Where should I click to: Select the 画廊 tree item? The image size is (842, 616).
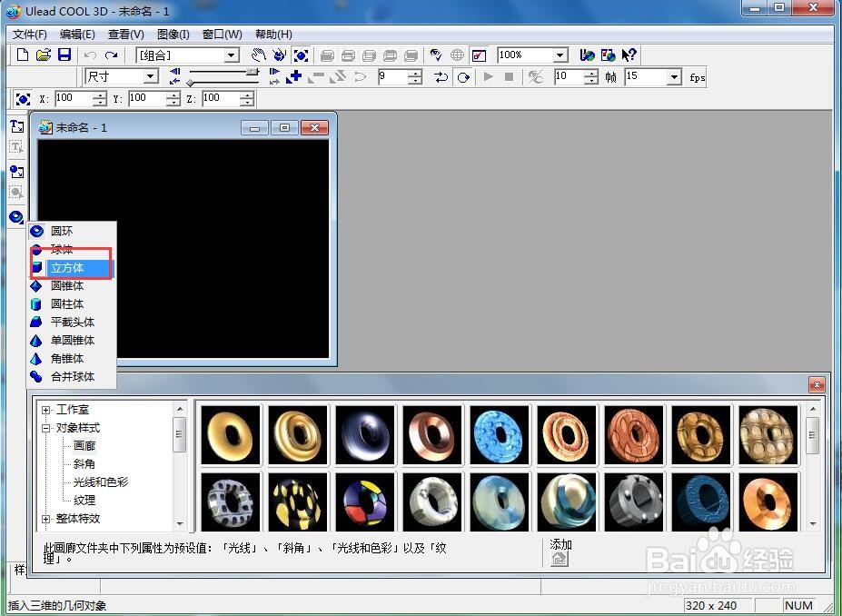[x=84, y=446]
